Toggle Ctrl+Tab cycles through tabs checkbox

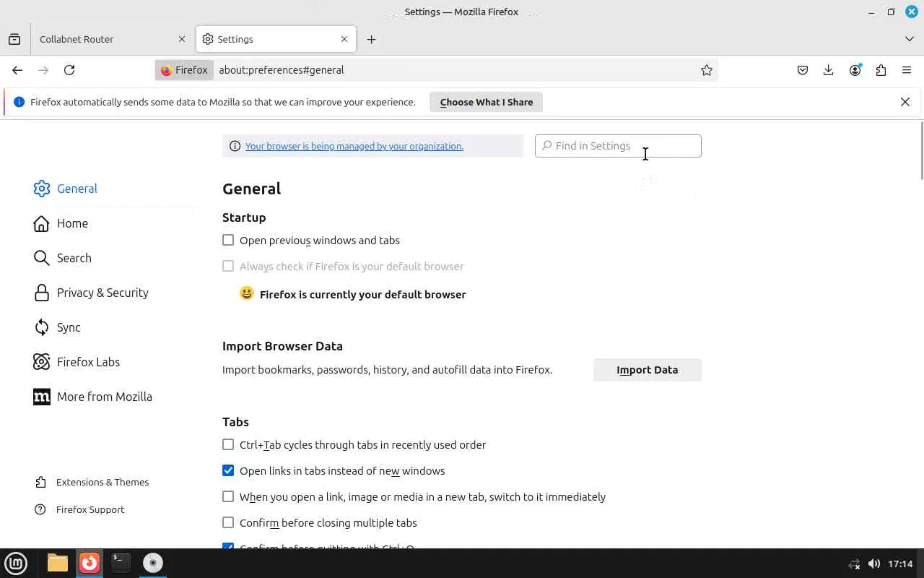(x=228, y=444)
